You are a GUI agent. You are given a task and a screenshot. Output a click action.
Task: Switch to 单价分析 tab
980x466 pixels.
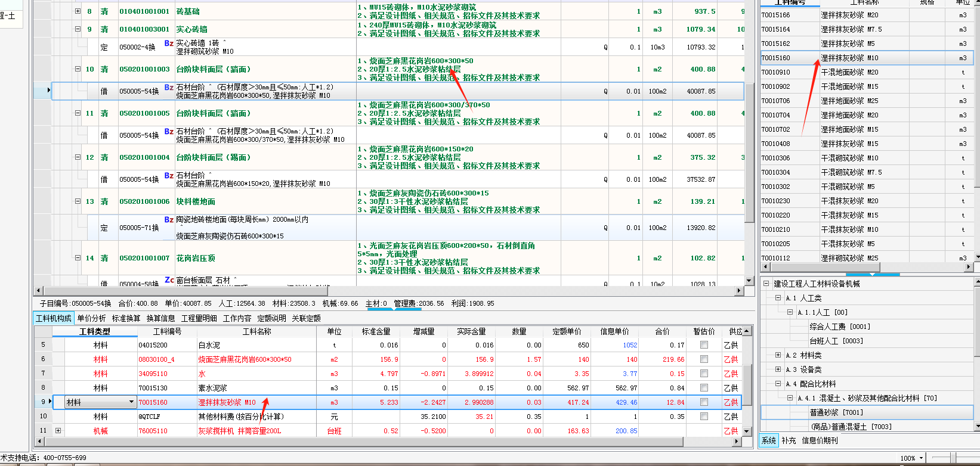click(x=92, y=318)
